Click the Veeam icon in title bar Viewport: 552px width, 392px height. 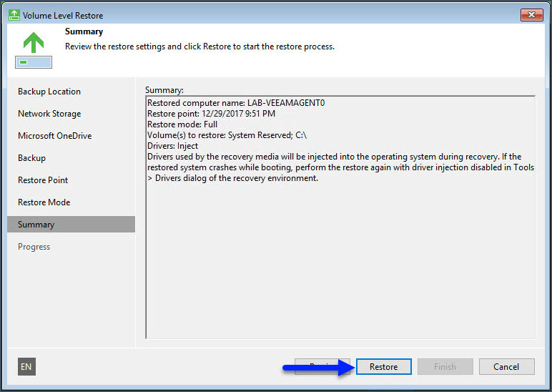coord(13,15)
